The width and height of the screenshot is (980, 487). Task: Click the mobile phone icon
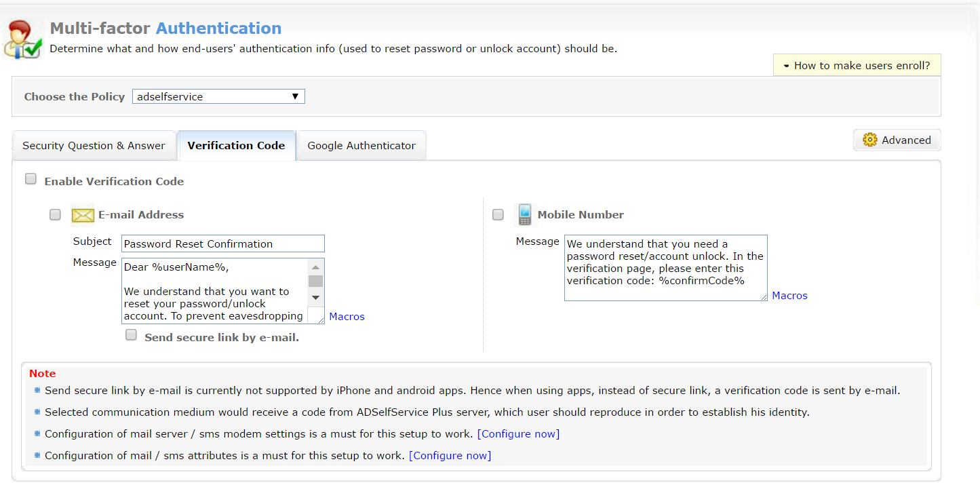tap(524, 214)
